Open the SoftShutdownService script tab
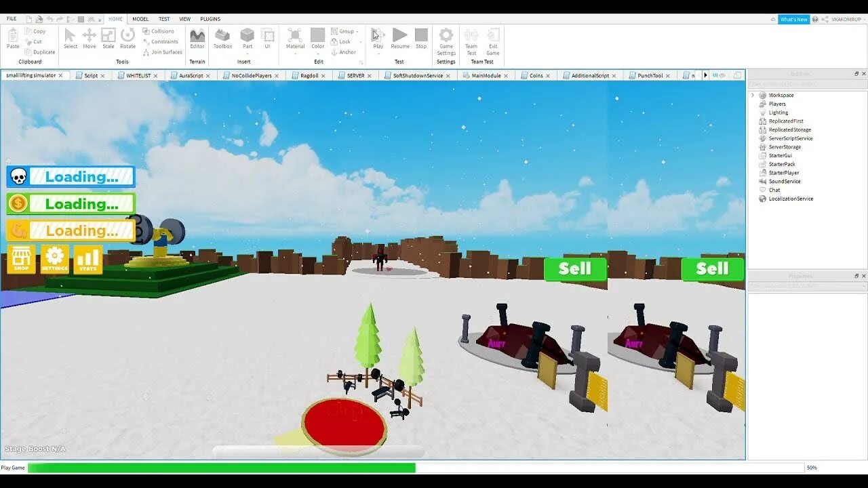Image resolution: width=868 pixels, height=488 pixels. 416,76
